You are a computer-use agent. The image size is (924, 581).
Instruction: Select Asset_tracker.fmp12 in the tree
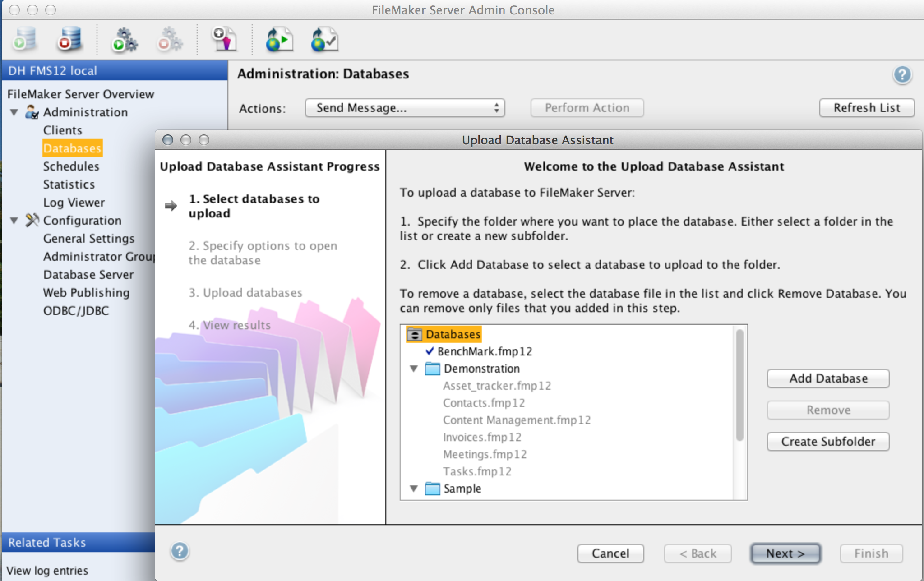tap(497, 386)
